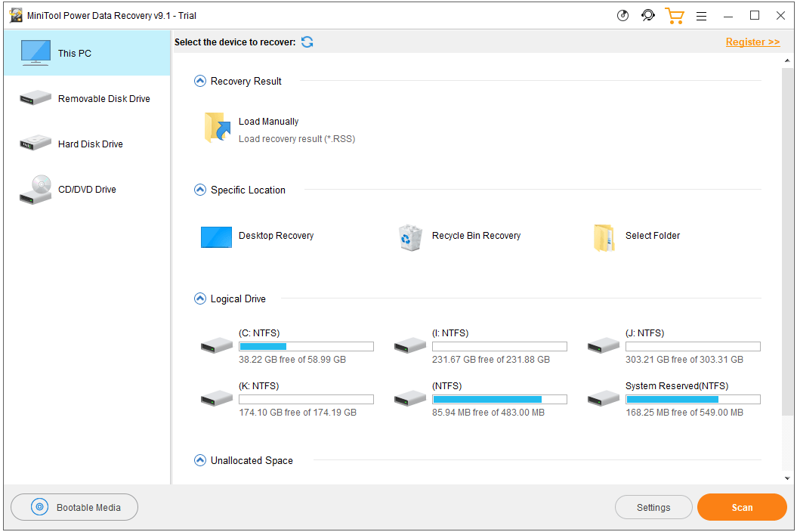Click the C: drive usage bar
Image resolution: width=797 pixels, height=532 pixels.
coord(306,346)
